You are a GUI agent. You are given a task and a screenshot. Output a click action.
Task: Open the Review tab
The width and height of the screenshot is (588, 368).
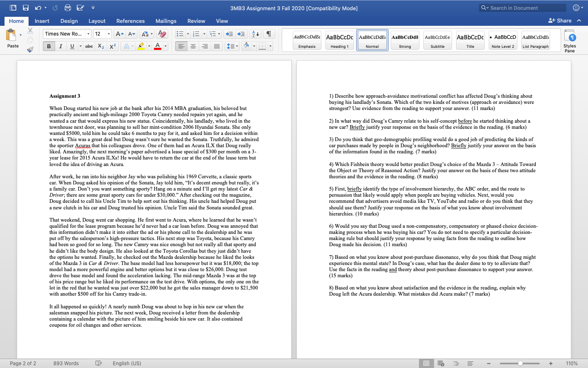point(196,21)
